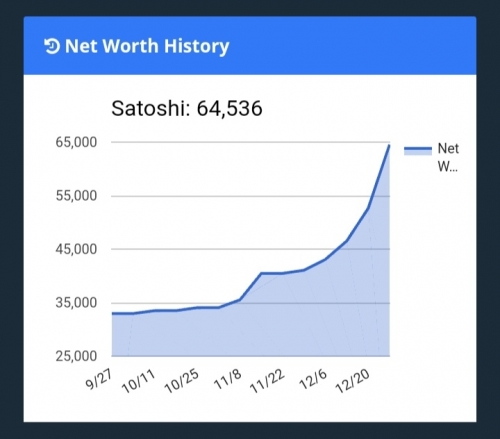Click the 45,000 y-axis label

click(76, 249)
